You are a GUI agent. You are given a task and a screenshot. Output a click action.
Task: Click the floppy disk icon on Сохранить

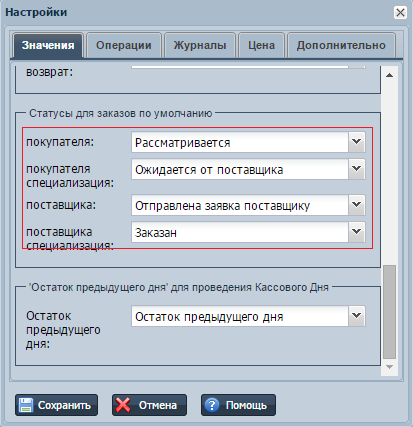pos(25,405)
